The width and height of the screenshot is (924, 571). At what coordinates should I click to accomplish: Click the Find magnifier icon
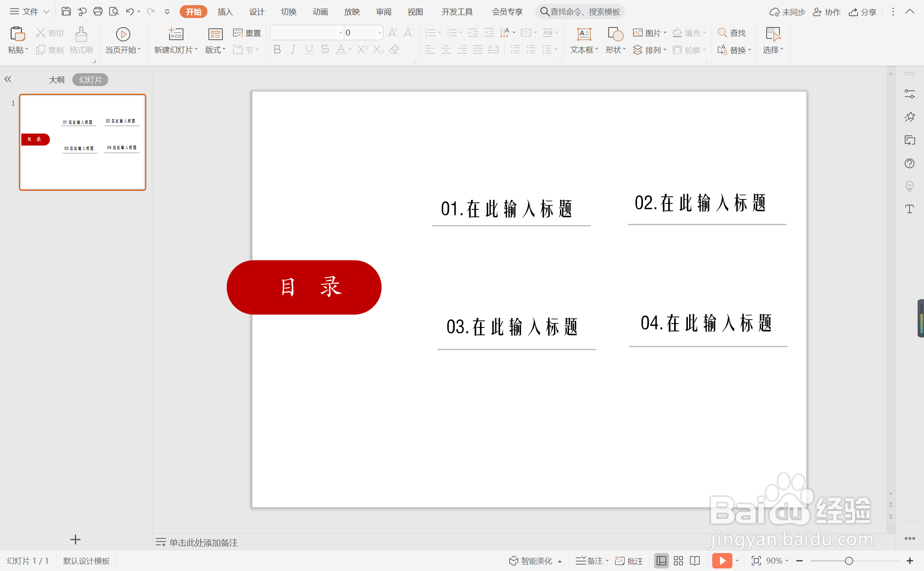click(x=722, y=33)
